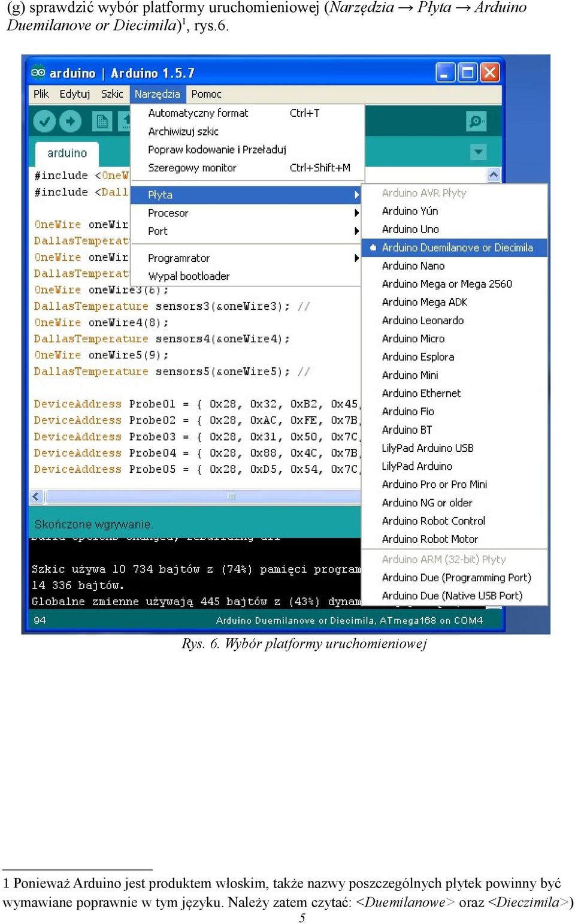Open the Edytuj menu
This screenshot has width=575, height=924.
click(75, 94)
